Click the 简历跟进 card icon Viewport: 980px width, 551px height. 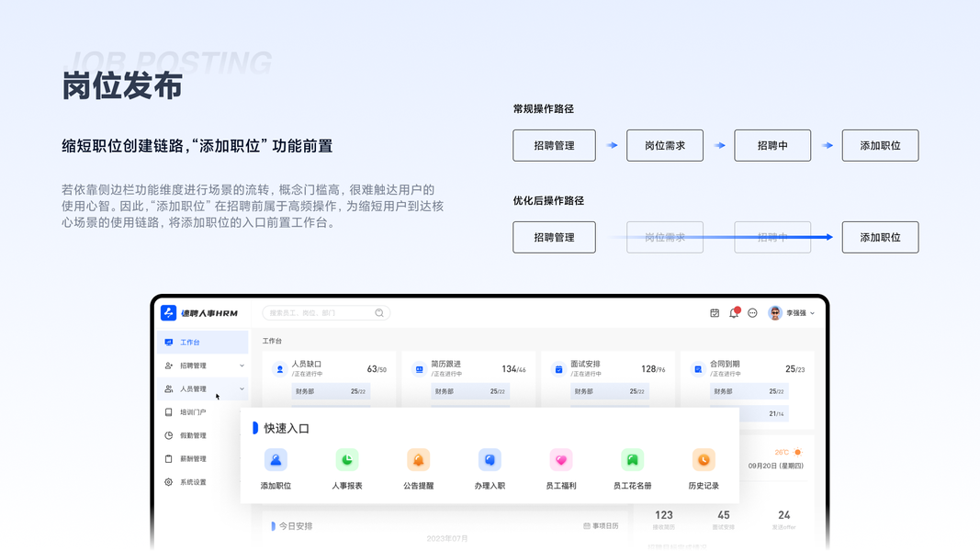pos(420,369)
